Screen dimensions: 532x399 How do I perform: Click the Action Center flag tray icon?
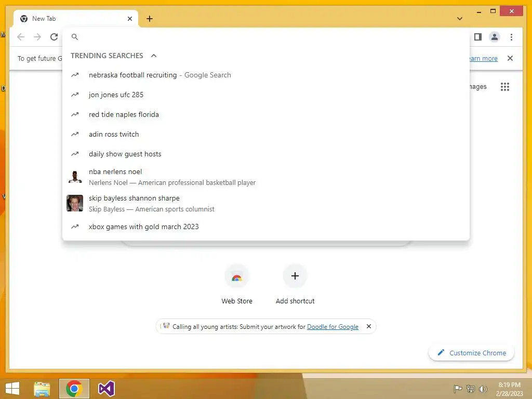458,389
